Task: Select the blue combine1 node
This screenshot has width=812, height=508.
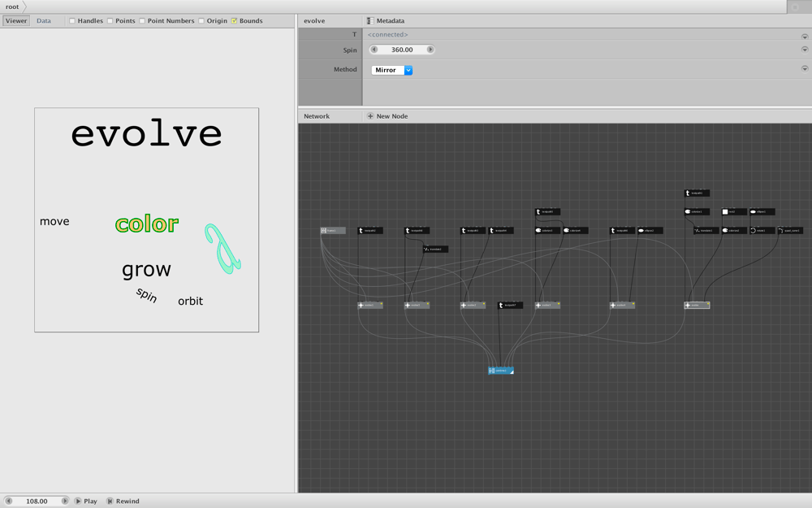Action: (x=501, y=371)
